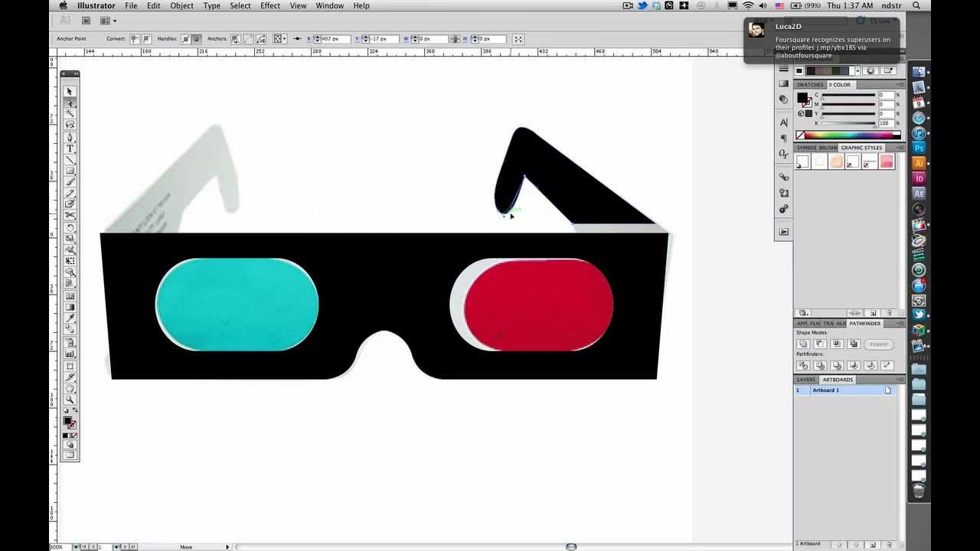This screenshot has height=551, width=980.
Task: Click the X coordinate input field
Action: pos(334,39)
